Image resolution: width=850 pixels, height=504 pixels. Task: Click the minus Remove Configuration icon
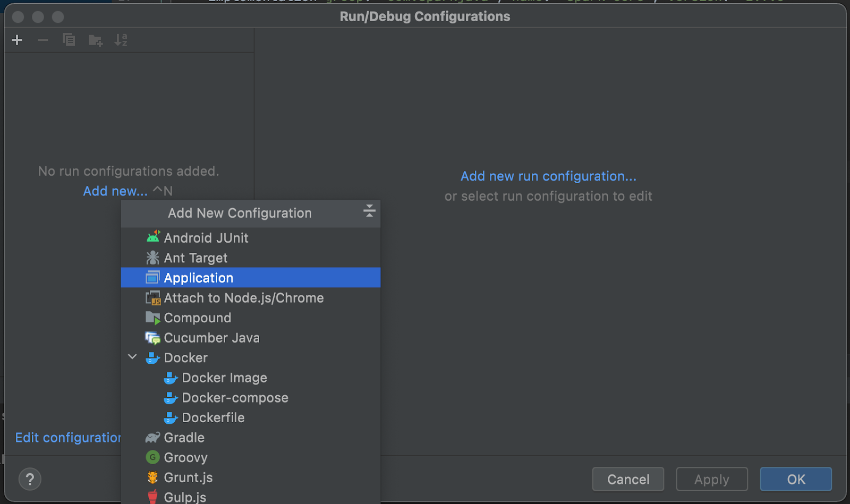[x=43, y=40]
